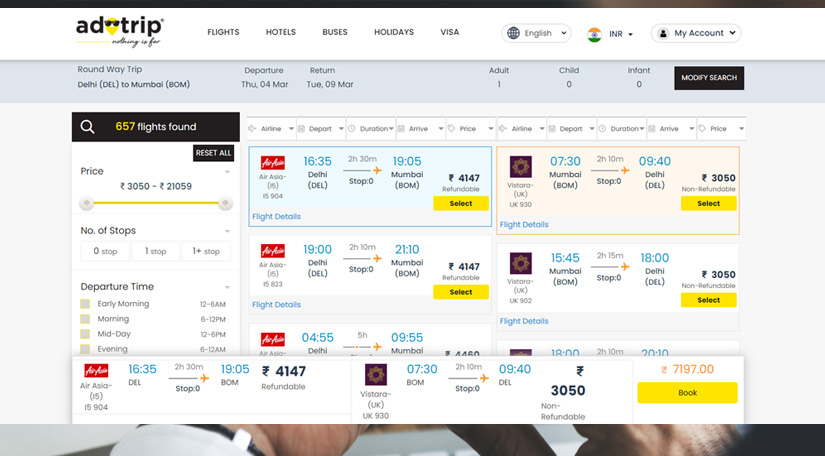Open Flight Details for I5 904 flight
The image size is (825, 456).
point(276,216)
